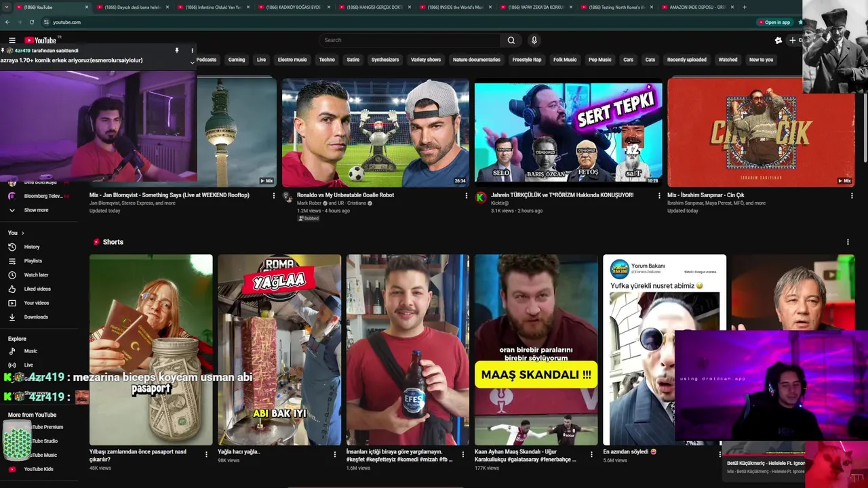Open Shorts section three-dot options
This screenshot has width=868, height=488.
(848, 242)
